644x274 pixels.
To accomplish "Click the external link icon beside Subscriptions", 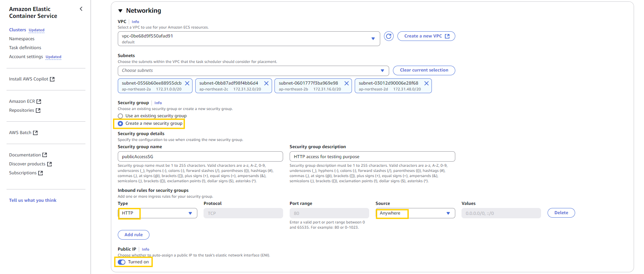I will click(41, 173).
